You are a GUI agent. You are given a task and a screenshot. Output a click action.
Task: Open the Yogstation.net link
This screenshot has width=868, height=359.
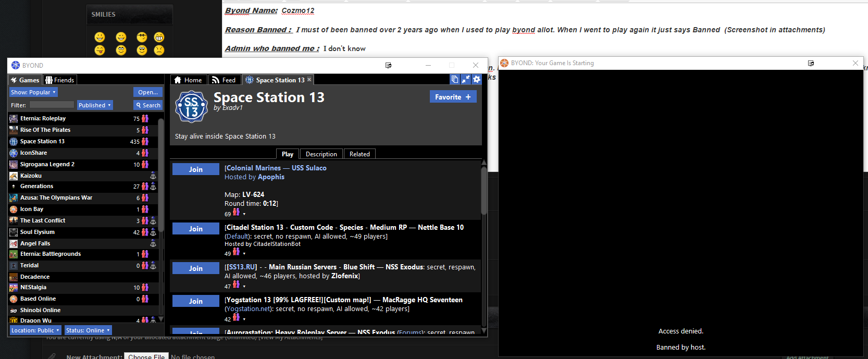click(x=250, y=309)
